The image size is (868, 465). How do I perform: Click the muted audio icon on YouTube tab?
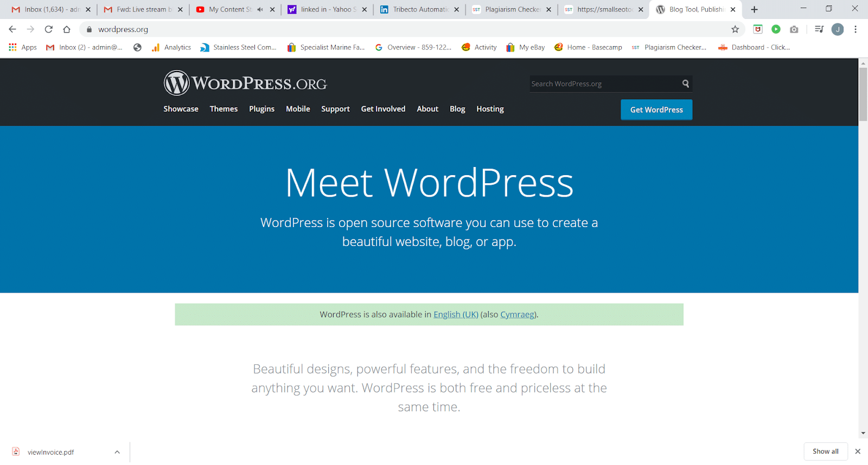pos(260,9)
